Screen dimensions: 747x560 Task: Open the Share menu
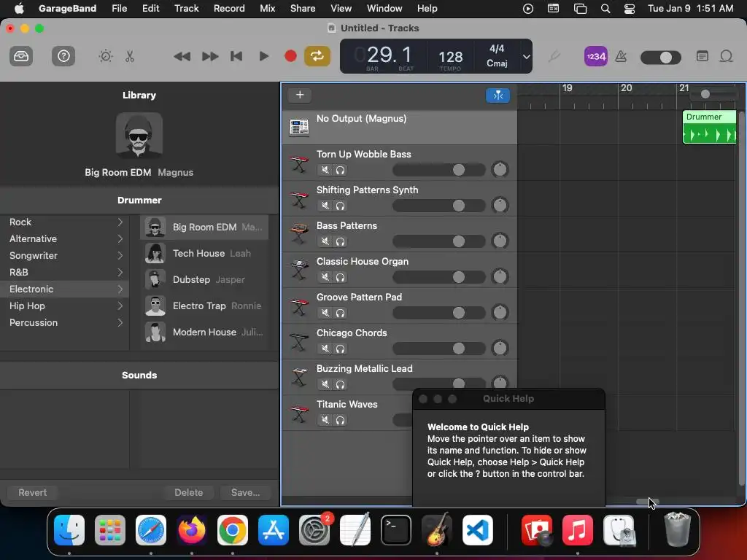303,8
